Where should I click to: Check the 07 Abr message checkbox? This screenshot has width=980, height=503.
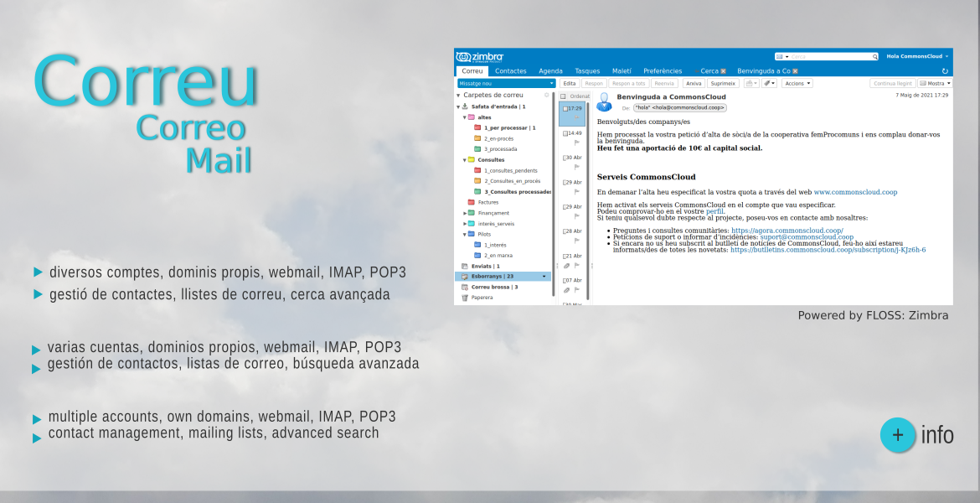565,281
